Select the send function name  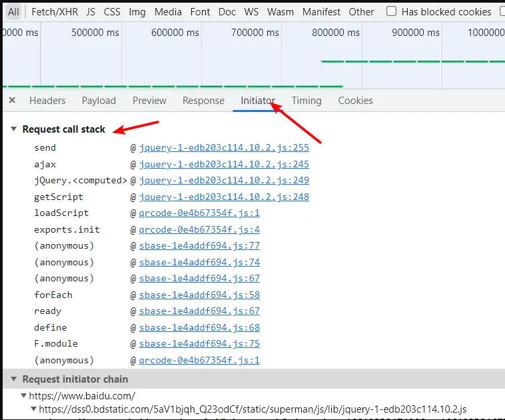pos(45,147)
